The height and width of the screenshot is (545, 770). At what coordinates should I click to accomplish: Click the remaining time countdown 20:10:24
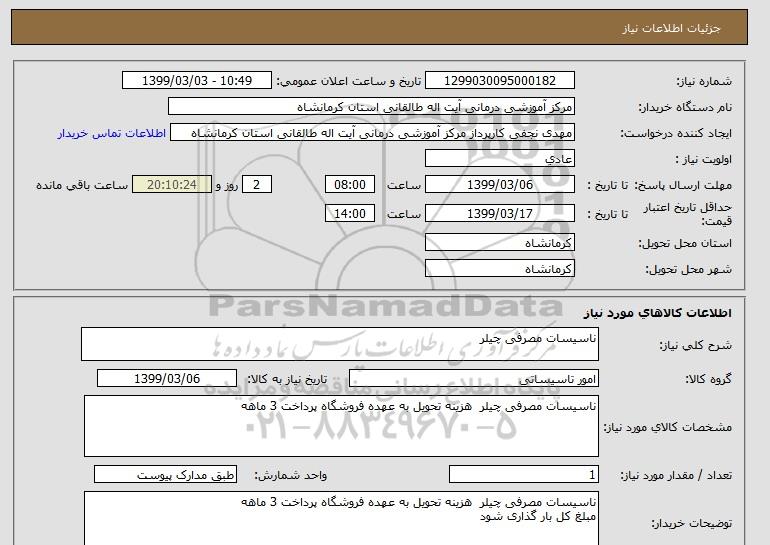click(x=172, y=185)
